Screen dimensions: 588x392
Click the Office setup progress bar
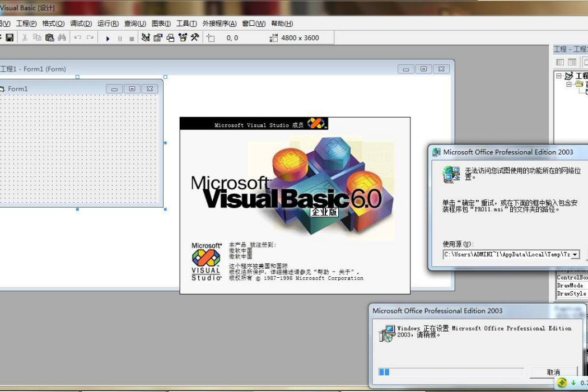pyautogui.click(x=451, y=372)
